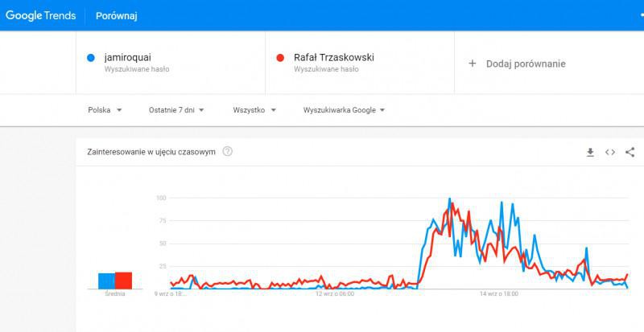Expand the Polska country dropdown

pyautogui.click(x=105, y=110)
